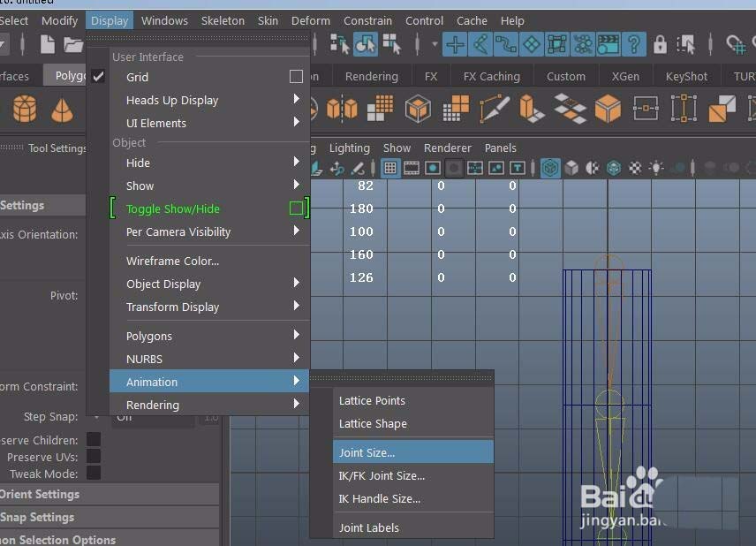The image size is (756, 546).
Task: Click the lock selection padlock icon
Action: 660,44
